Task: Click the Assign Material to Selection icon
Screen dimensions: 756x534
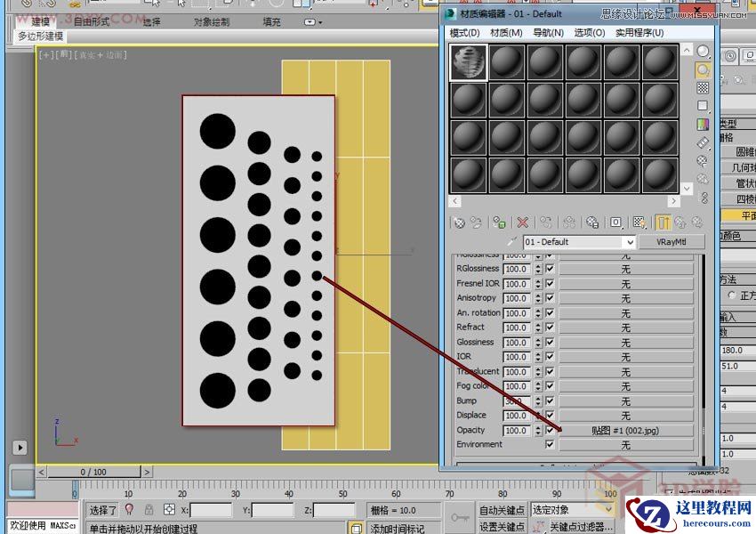Action: [498, 222]
